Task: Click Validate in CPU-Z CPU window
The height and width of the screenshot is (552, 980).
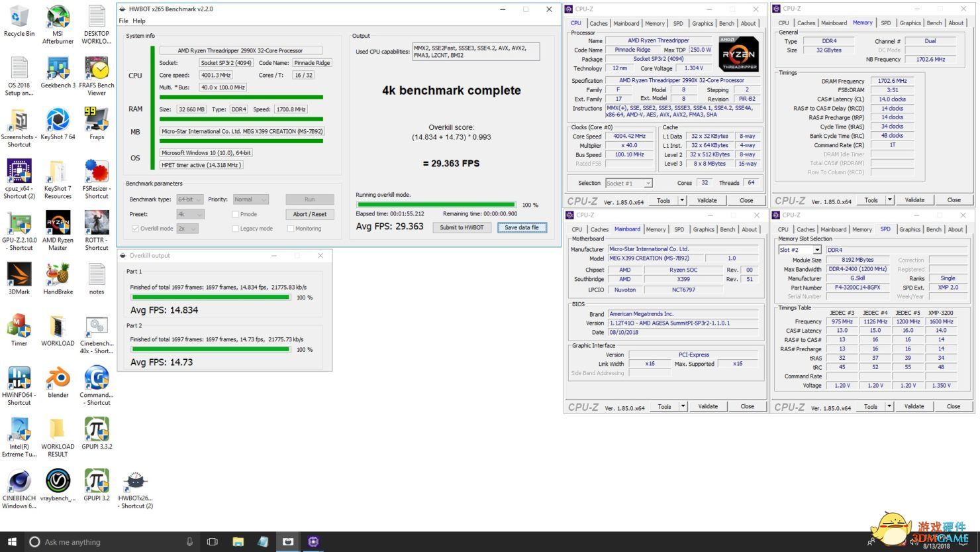Action: click(707, 200)
